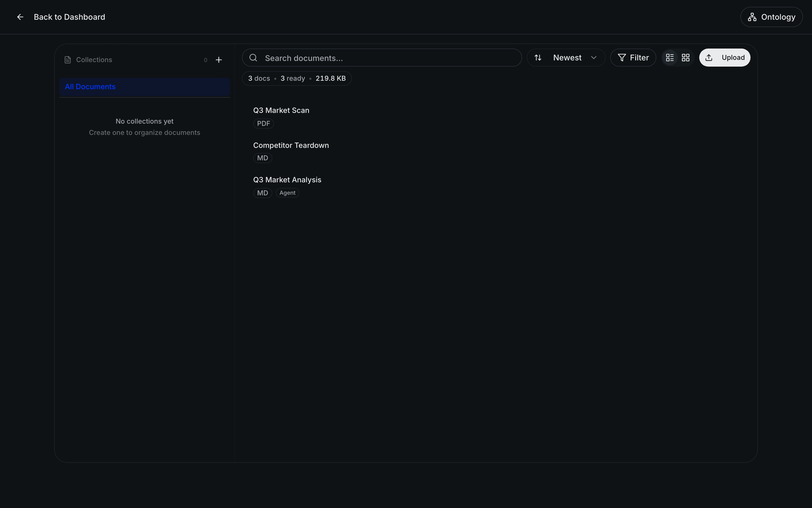Expand sort options via chevron
Screen dimensions: 812x508
[x=593, y=58]
